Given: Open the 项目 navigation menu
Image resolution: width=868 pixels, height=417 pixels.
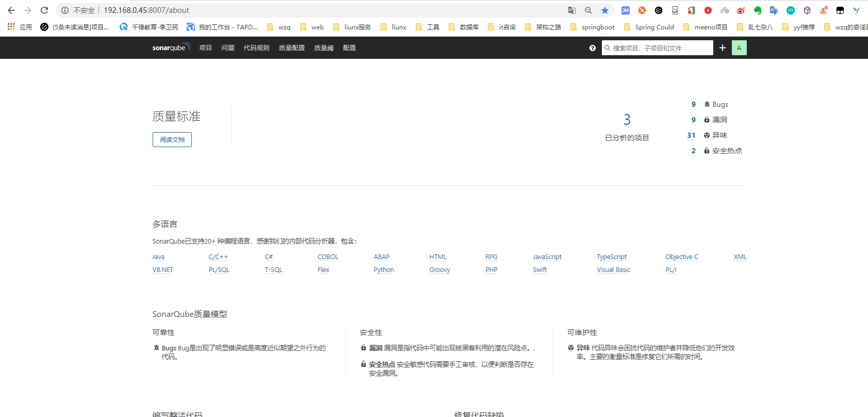Looking at the screenshot, I should (x=206, y=48).
